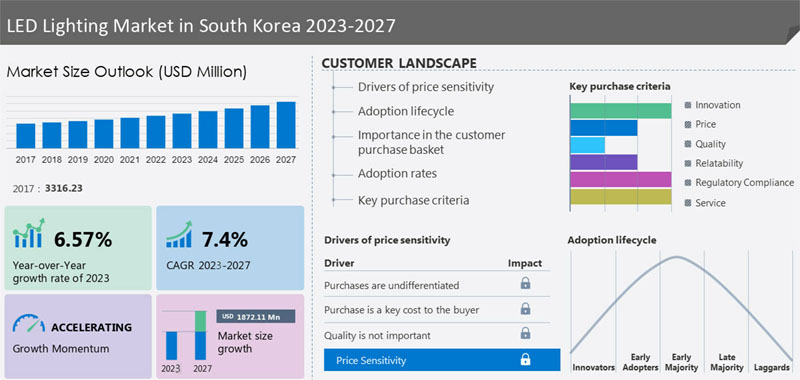Screen dimensions: 800x380
Task: Click the lock icon for Quality is not important
Action: (x=525, y=334)
